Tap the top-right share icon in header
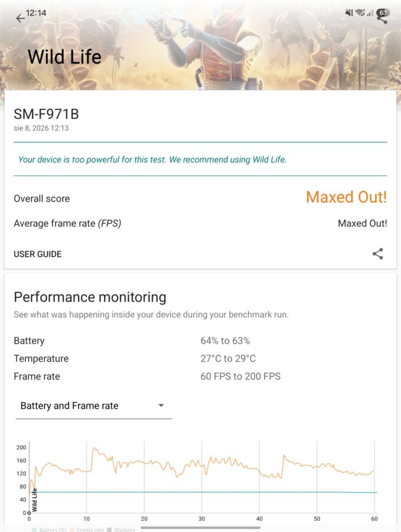The image size is (401, 532). point(382,20)
